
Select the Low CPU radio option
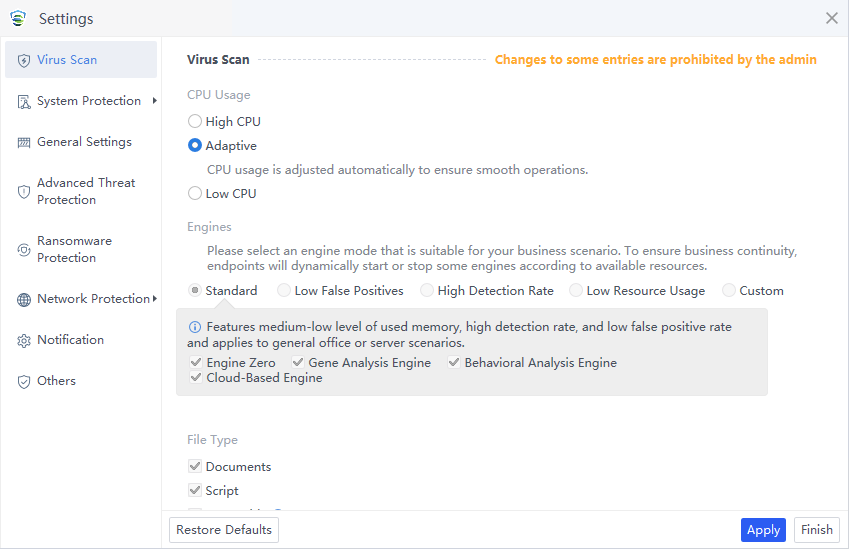tap(195, 194)
